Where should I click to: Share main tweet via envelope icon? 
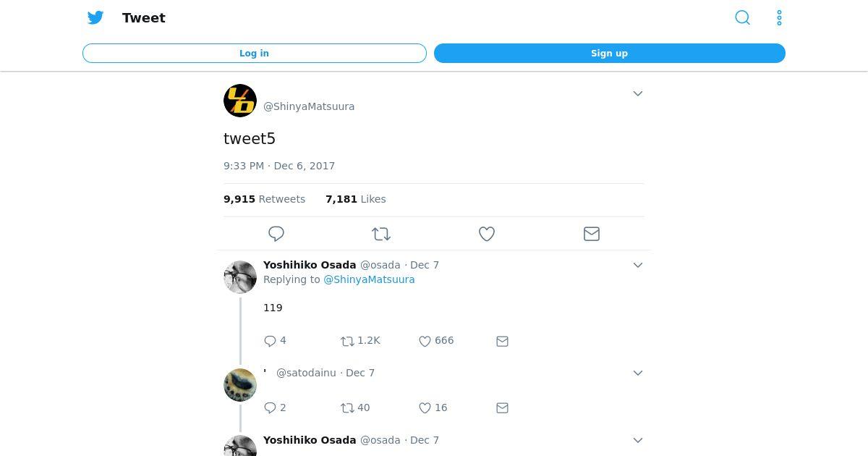click(592, 234)
